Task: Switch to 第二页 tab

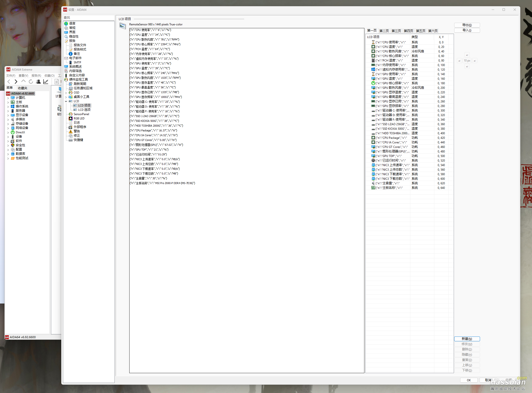Action: 384,31
